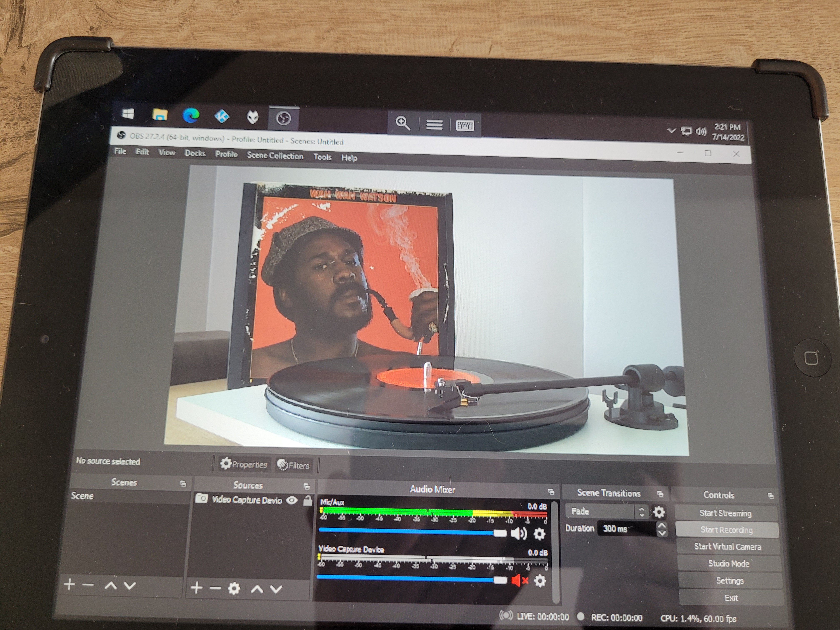840x630 pixels.
Task: Click the Mic/Aux volume slider handle
Action: 500,533
